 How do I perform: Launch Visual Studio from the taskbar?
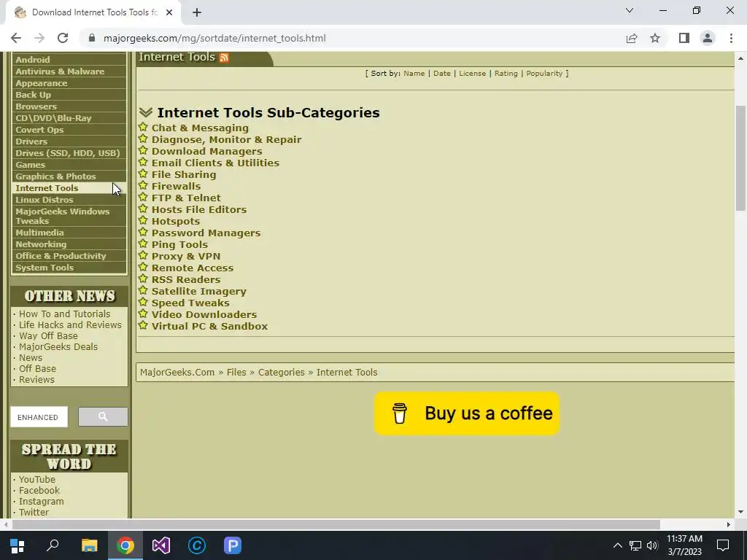(161, 545)
